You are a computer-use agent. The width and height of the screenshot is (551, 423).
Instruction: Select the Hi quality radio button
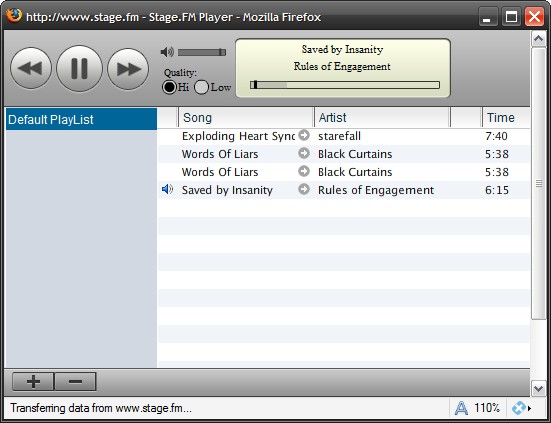click(169, 87)
